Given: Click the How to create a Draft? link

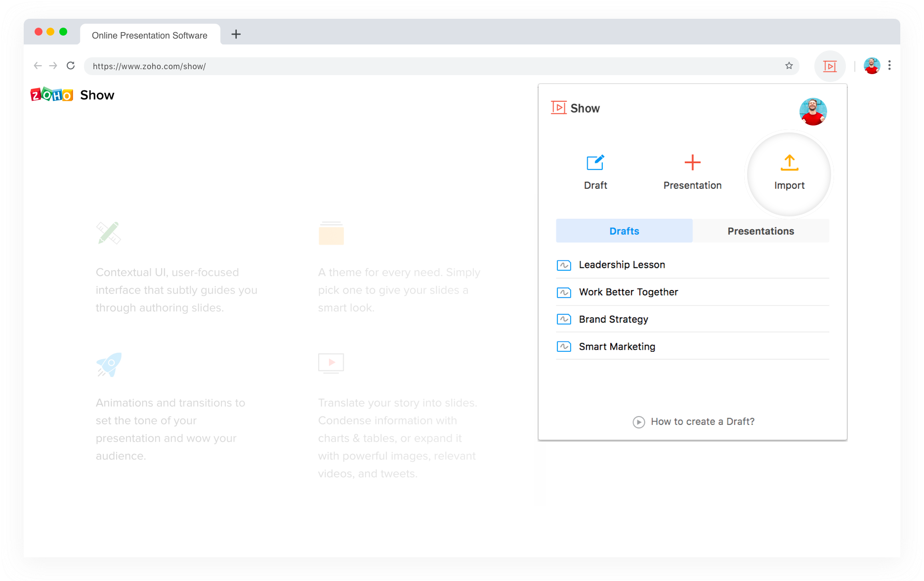Looking at the screenshot, I should tap(702, 421).
